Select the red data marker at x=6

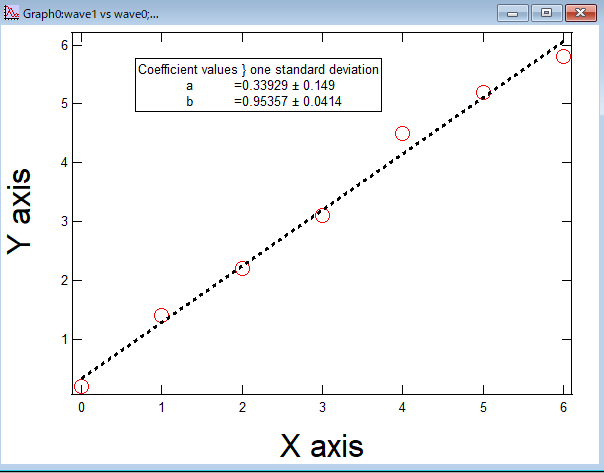(x=563, y=56)
